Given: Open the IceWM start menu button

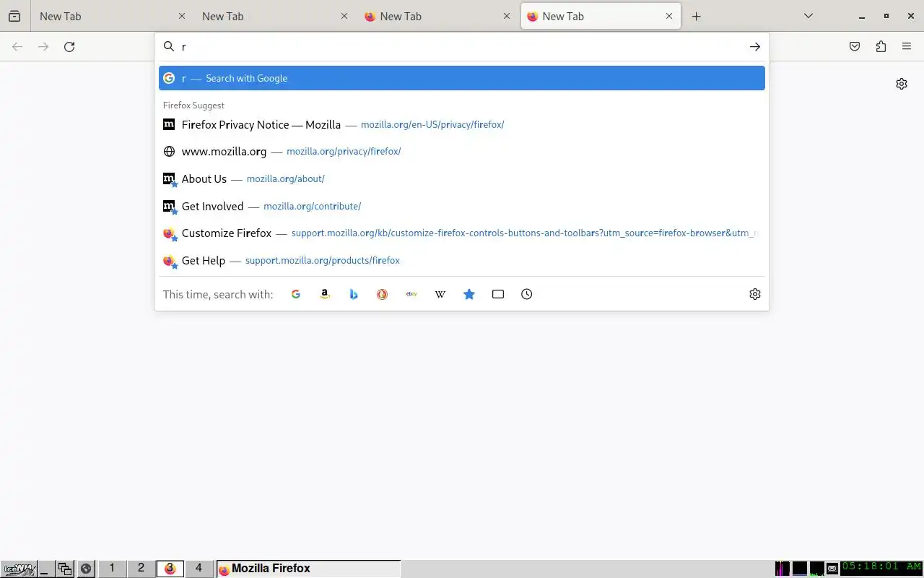Looking at the screenshot, I should point(19,569).
